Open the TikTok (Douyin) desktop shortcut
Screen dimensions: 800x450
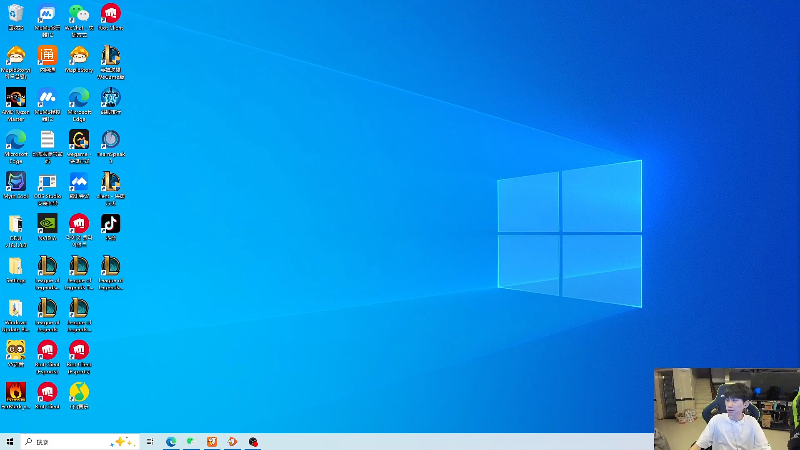[111, 223]
